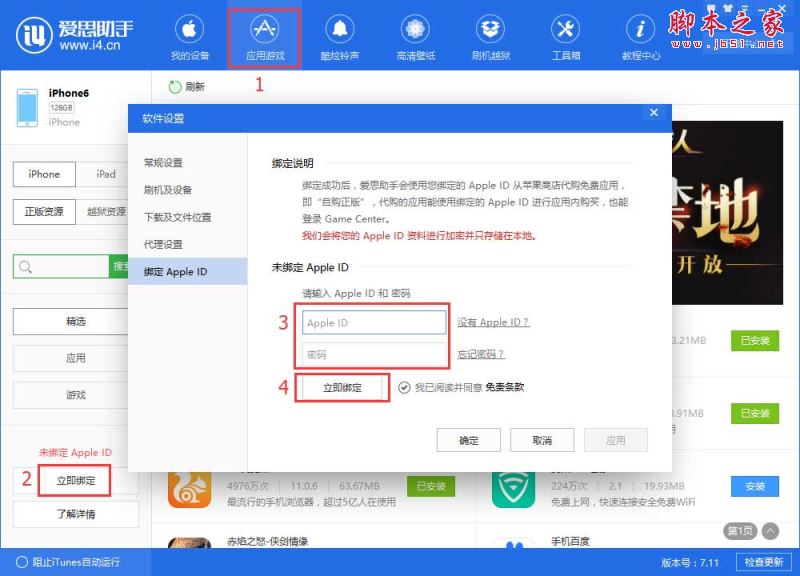Image resolution: width=800 pixels, height=576 pixels.
Task: Select 常规设置 general settings tab
Action: (x=163, y=163)
